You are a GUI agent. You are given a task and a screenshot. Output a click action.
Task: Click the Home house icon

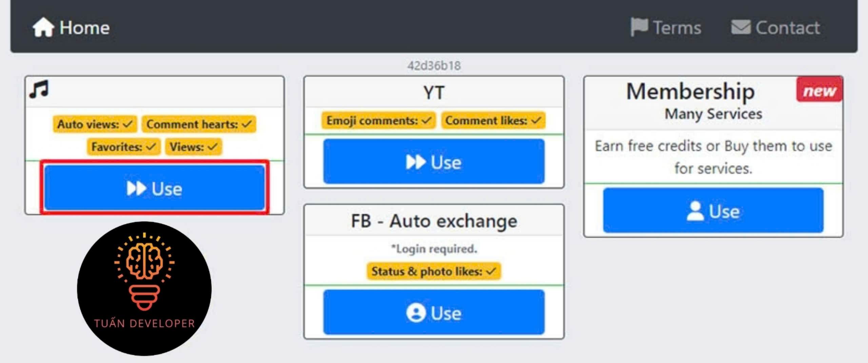tap(43, 27)
